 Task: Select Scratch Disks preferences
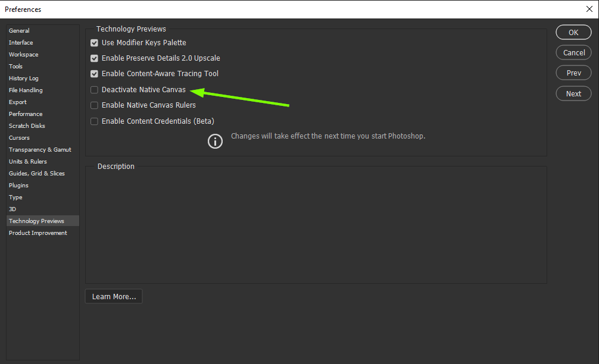27,125
